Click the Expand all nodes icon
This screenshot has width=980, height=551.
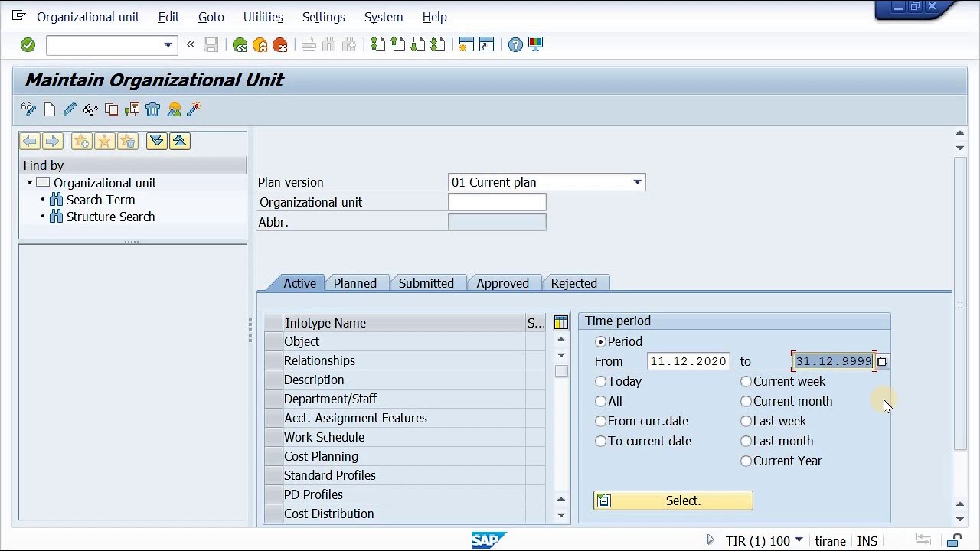tap(157, 142)
